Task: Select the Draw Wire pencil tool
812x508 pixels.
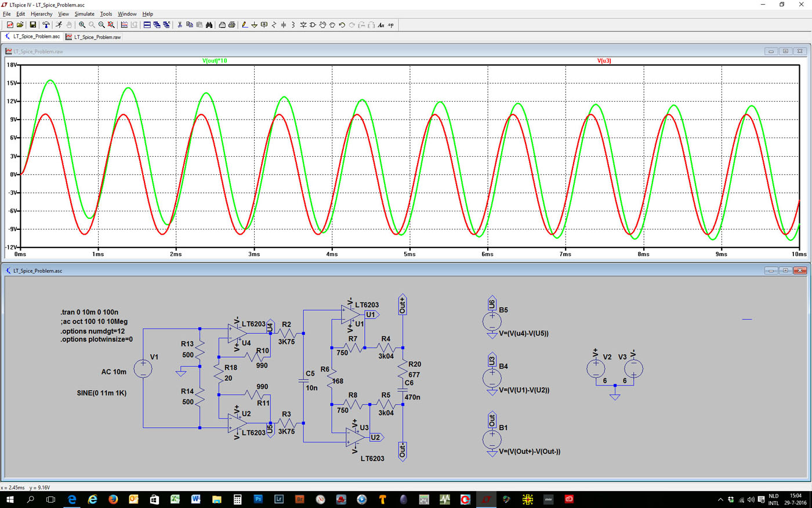Action: tap(245, 25)
